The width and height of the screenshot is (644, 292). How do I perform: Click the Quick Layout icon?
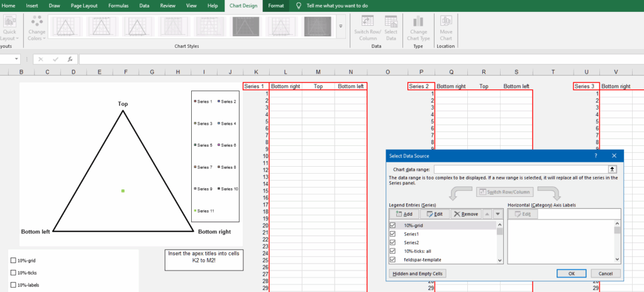point(9,28)
